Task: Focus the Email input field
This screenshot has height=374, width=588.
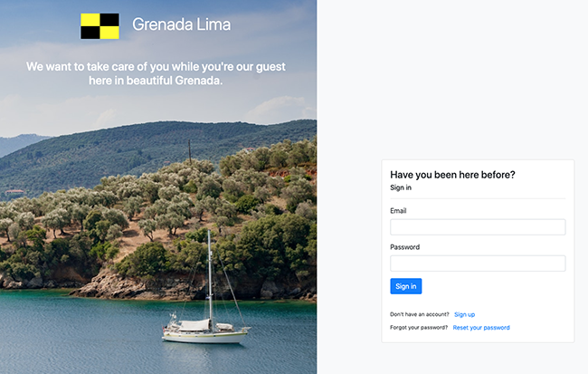Action: tap(477, 227)
